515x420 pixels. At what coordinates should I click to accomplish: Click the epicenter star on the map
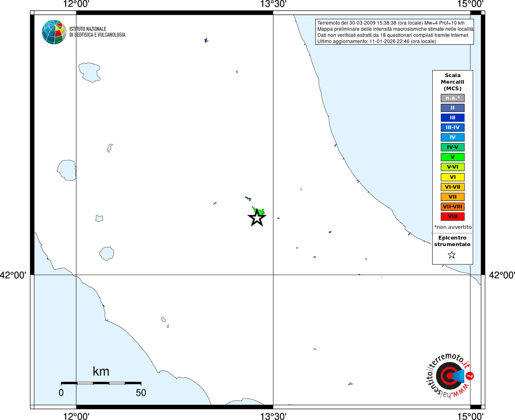(257, 218)
